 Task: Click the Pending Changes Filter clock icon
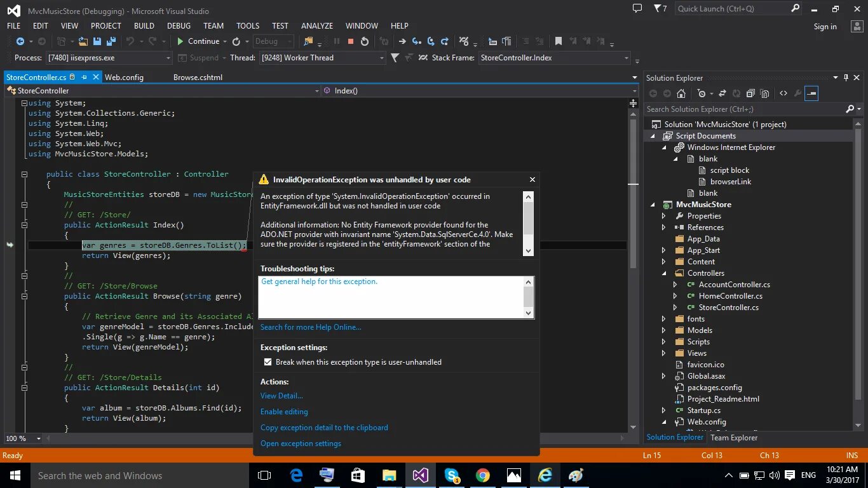point(702,93)
